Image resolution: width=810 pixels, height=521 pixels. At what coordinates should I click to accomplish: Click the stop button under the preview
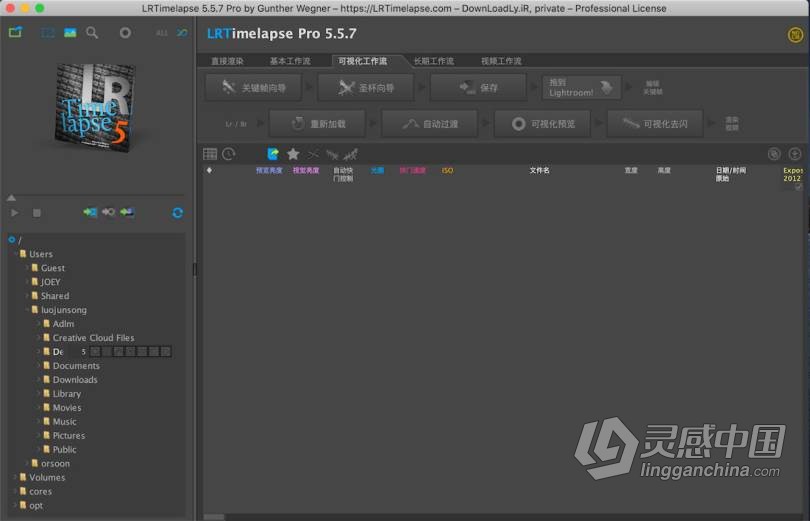37,213
